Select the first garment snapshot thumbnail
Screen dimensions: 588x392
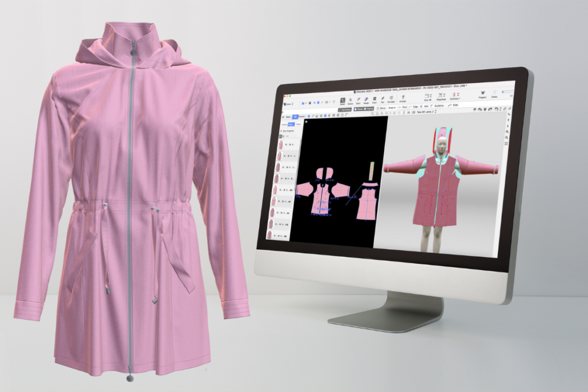tap(281, 144)
